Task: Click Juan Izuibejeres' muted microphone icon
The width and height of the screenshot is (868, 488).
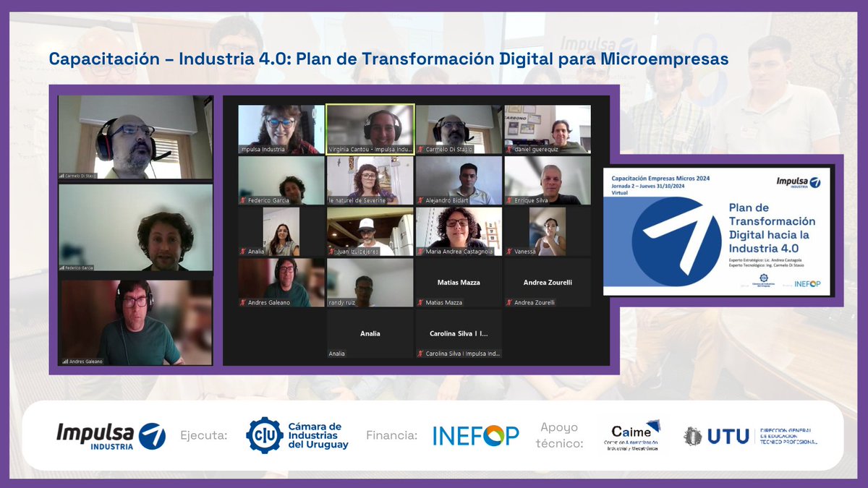Action: pos(332,252)
